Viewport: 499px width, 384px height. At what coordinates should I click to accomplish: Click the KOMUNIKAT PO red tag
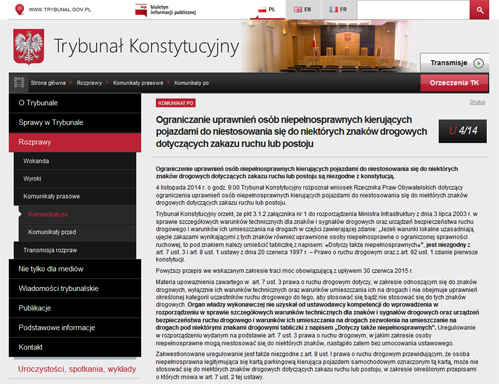point(176,103)
